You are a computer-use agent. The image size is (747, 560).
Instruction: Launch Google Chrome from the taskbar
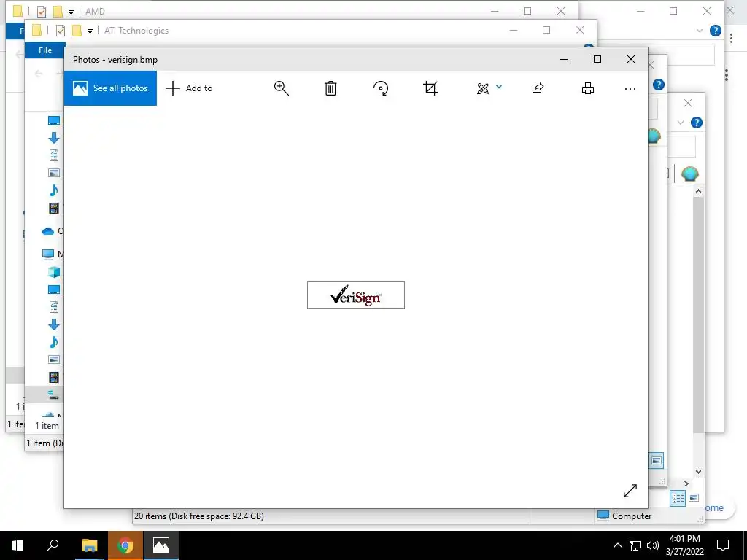click(125, 545)
